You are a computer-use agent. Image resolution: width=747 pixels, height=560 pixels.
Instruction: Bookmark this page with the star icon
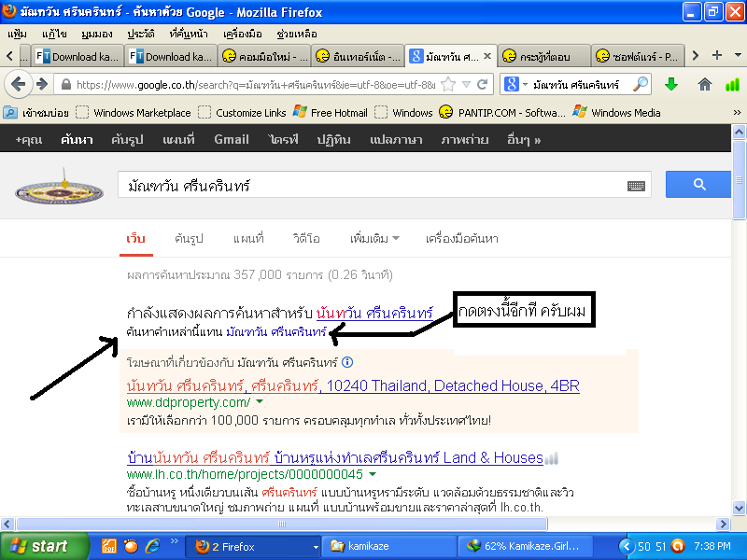tap(448, 85)
